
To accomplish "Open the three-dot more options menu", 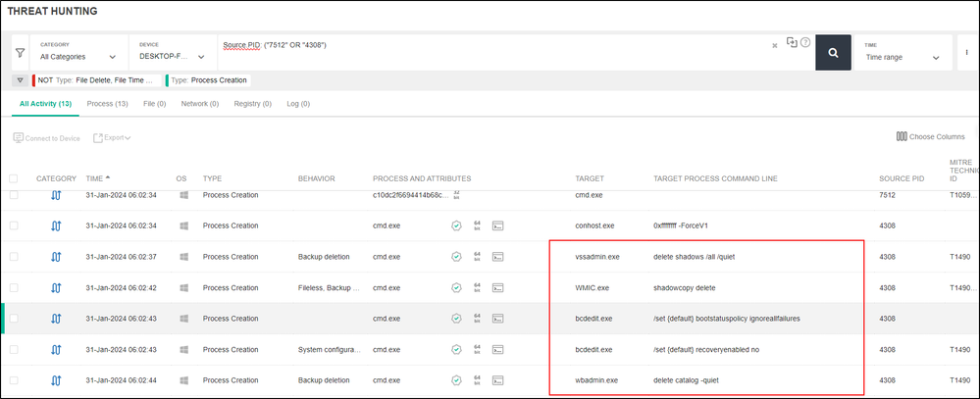I will [x=966, y=53].
